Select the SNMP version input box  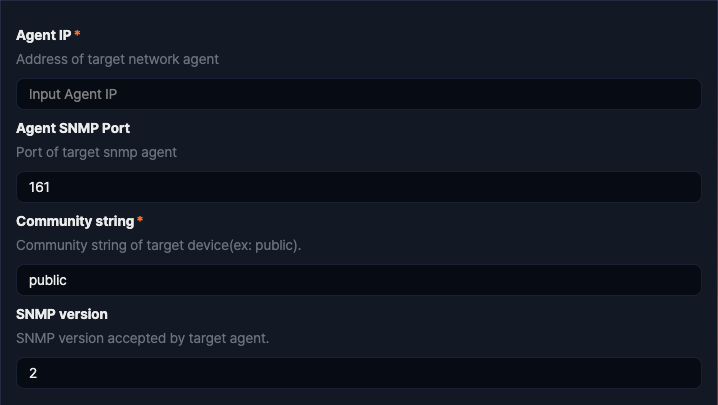point(358,373)
